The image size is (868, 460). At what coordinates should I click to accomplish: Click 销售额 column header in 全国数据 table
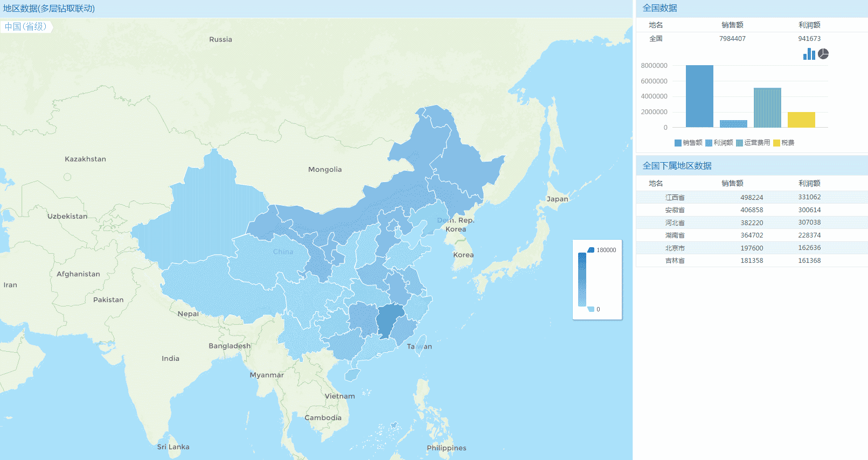pyautogui.click(x=732, y=25)
